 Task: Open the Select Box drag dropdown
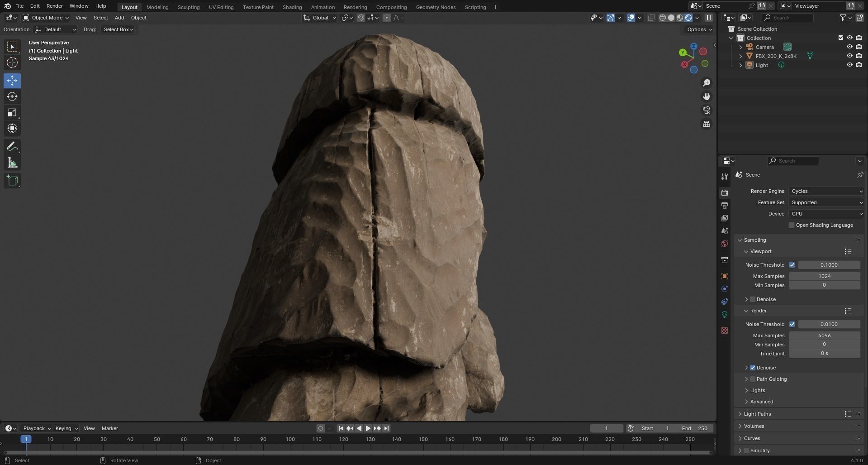pos(119,29)
